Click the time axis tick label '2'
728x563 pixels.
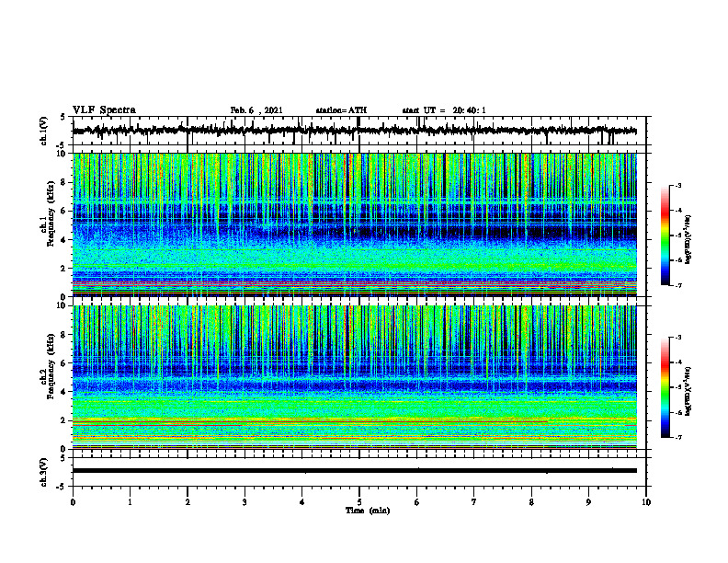[x=188, y=502]
